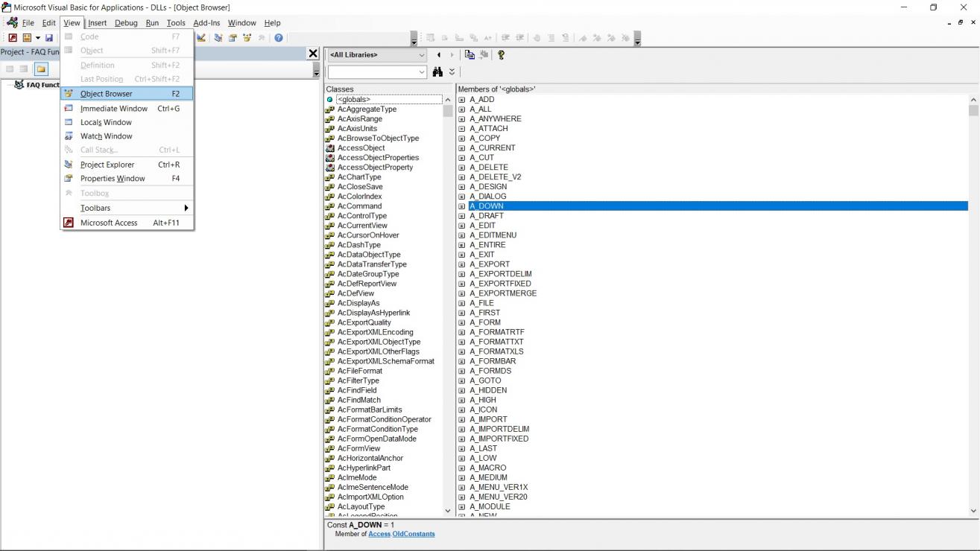Open the Add-Ins menu

click(206, 23)
